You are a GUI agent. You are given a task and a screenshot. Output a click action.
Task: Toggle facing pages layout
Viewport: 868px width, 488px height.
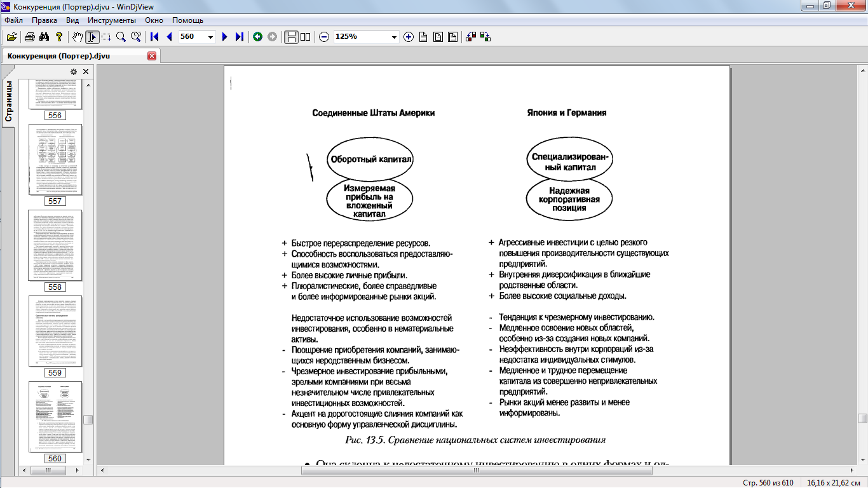click(306, 37)
